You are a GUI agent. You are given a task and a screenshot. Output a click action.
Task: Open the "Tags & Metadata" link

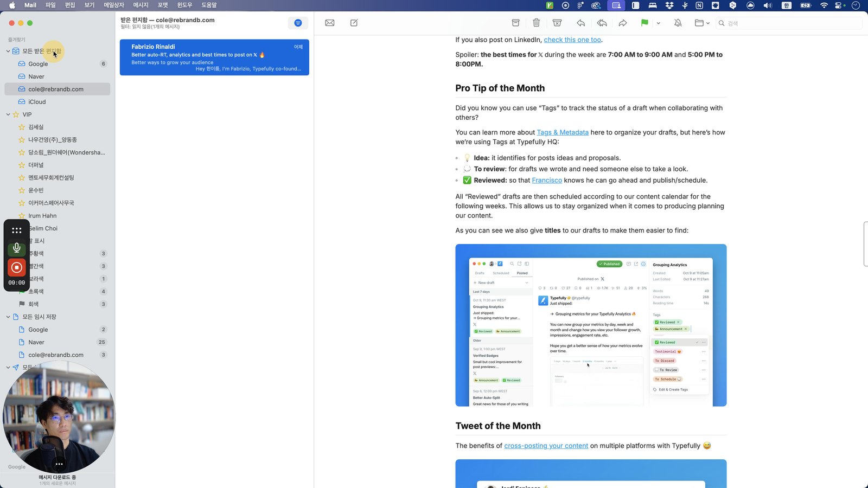click(563, 132)
